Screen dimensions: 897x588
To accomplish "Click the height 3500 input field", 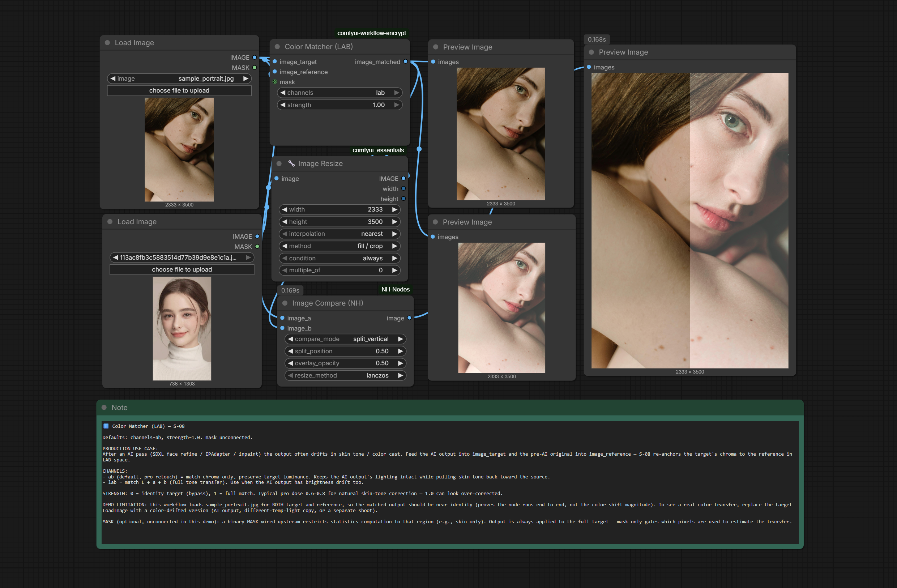I will tap(339, 222).
